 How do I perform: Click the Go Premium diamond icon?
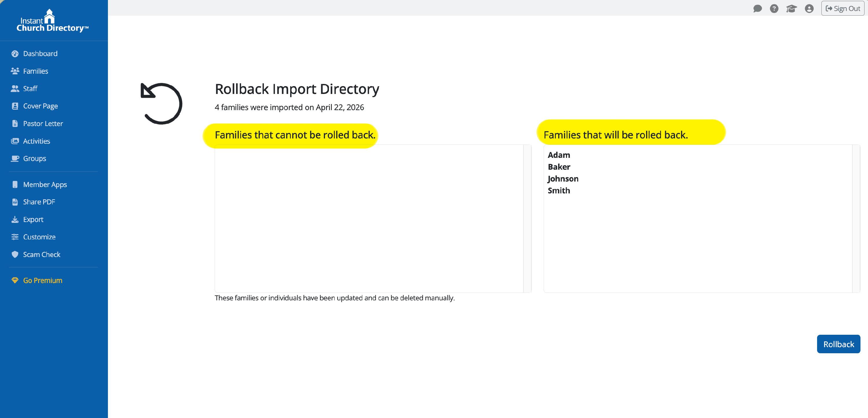(x=15, y=280)
